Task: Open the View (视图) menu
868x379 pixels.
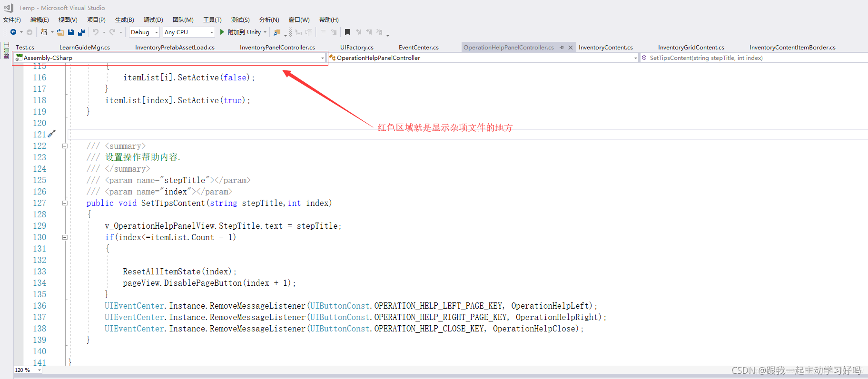Action: click(68, 20)
